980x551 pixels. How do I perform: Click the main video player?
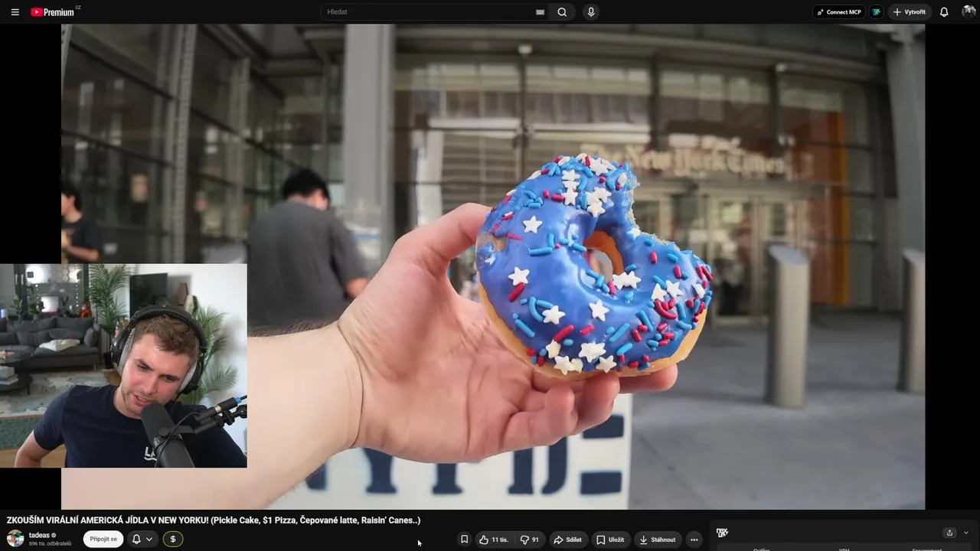point(493,266)
